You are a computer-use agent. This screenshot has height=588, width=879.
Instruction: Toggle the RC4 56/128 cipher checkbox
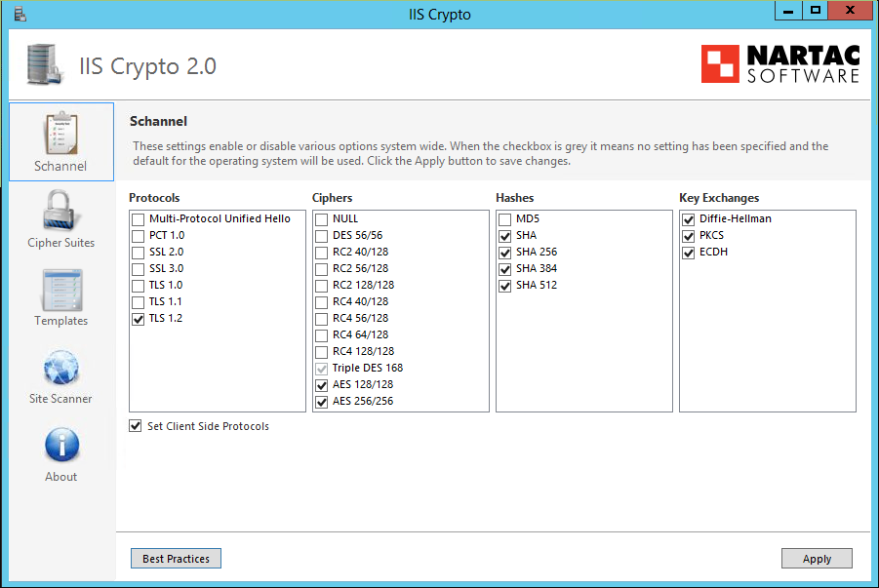[x=321, y=319]
